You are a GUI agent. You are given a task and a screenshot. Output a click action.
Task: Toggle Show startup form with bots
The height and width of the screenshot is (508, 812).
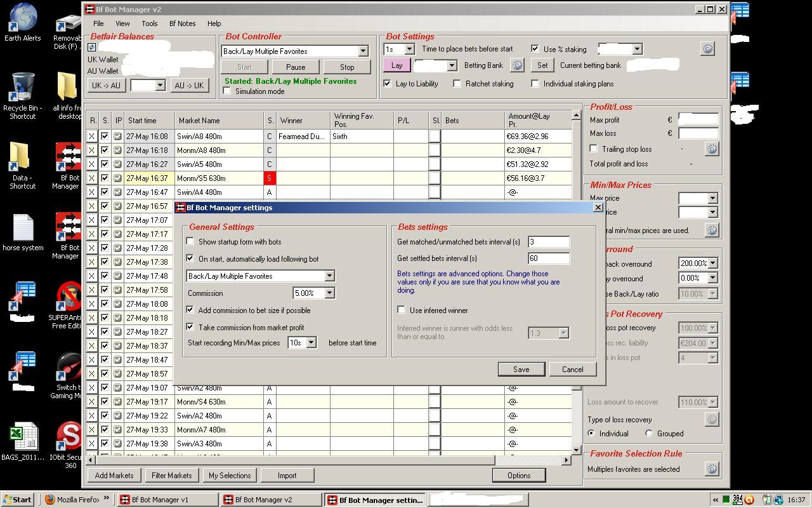[190, 241]
